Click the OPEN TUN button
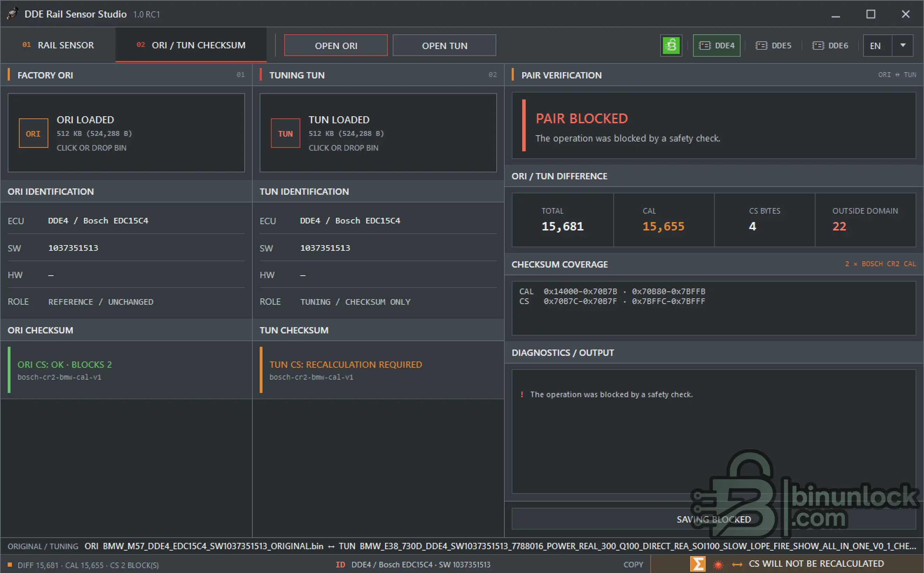Viewport: 924px width, 573px height. [444, 46]
